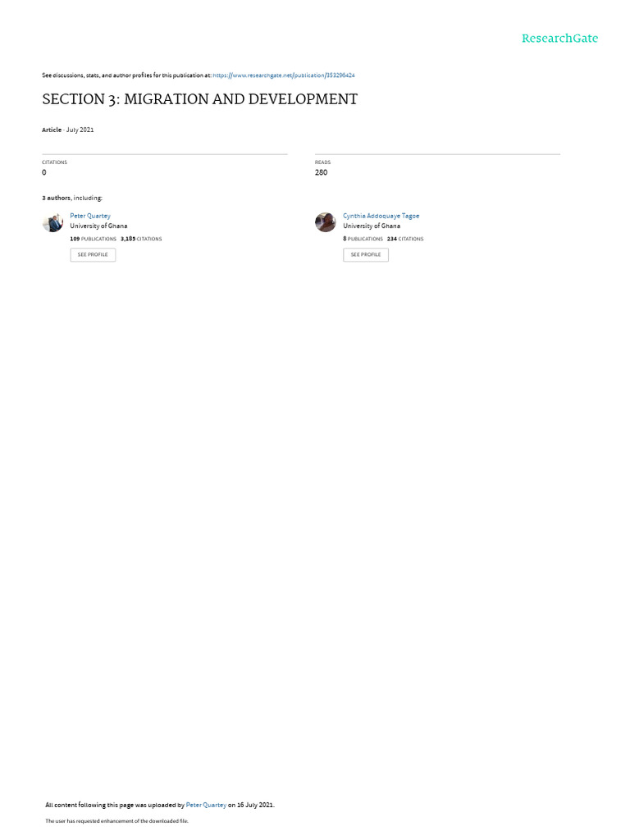
Task: Click SEE PROFILE under Cynthia Addoquaye Tagoe
Action: (366, 254)
